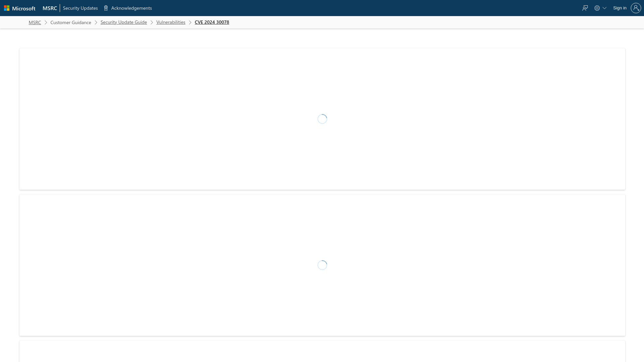Open the Security Updates menu item

coord(80,8)
